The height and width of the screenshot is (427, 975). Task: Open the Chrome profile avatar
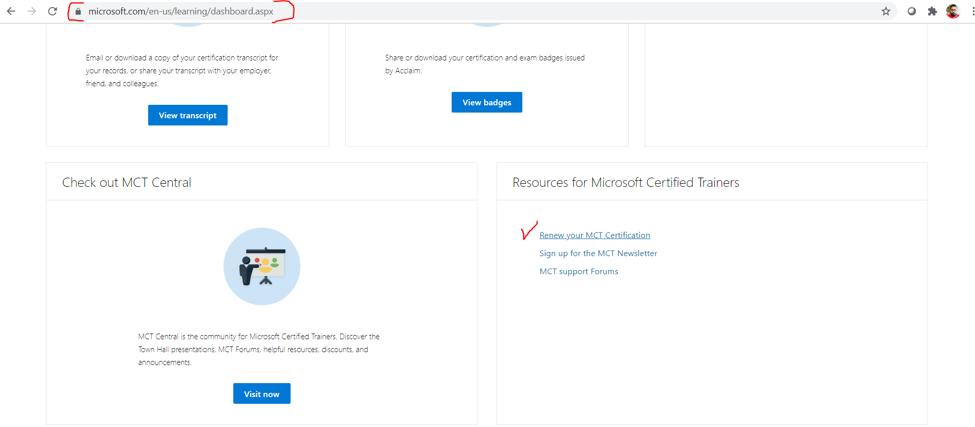pos(953,11)
